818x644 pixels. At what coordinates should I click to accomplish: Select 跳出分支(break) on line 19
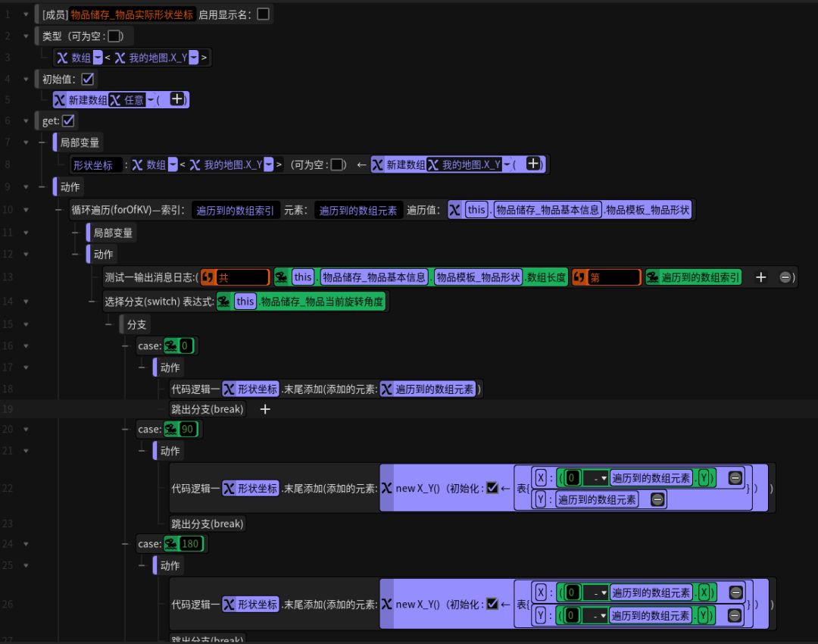point(207,409)
